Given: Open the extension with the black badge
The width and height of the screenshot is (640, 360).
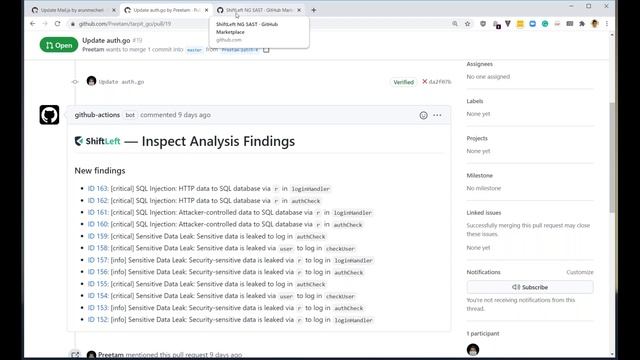Looking at the screenshot, I should (496, 24).
